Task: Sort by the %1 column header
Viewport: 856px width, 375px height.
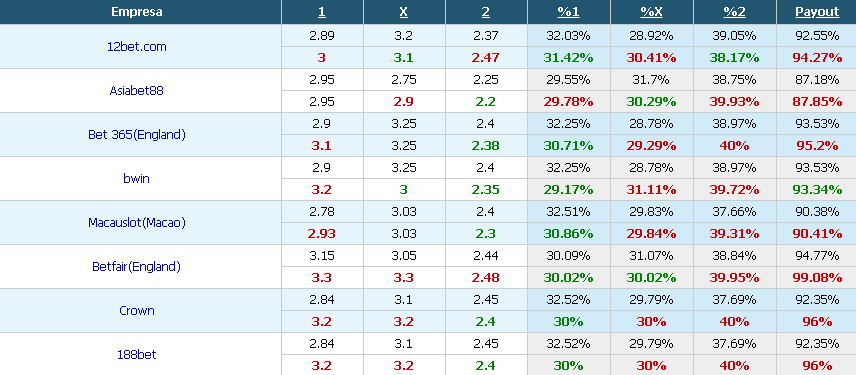Action: point(568,12)
